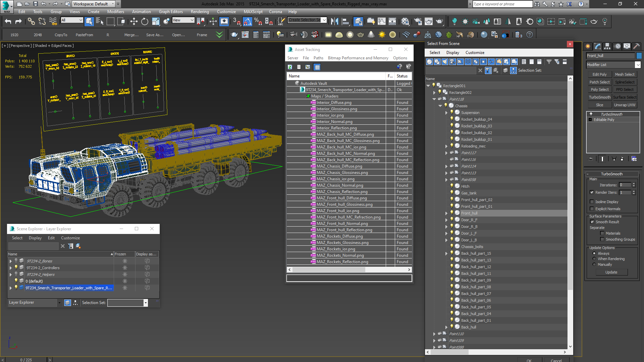Click the Redo arrow in main toolbar

click(x=18, y=21)
